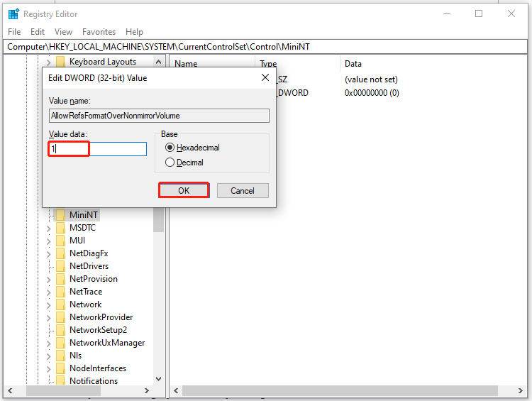Click tree pane vertical scrollbar thumb
This screenshot has height=401, width=532.
[158, 220]
